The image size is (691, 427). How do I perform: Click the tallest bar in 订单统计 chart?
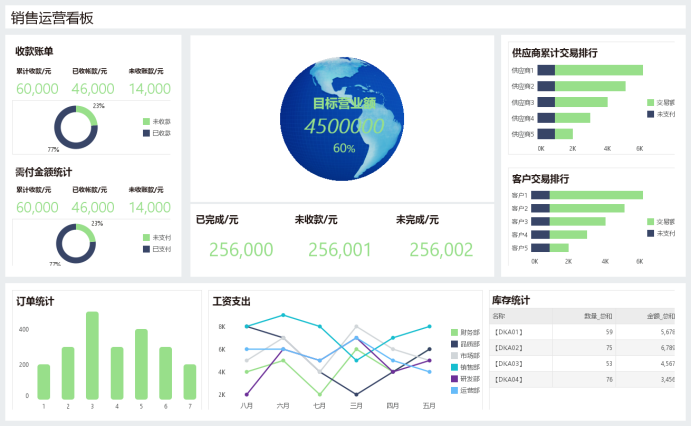[92, 355]
